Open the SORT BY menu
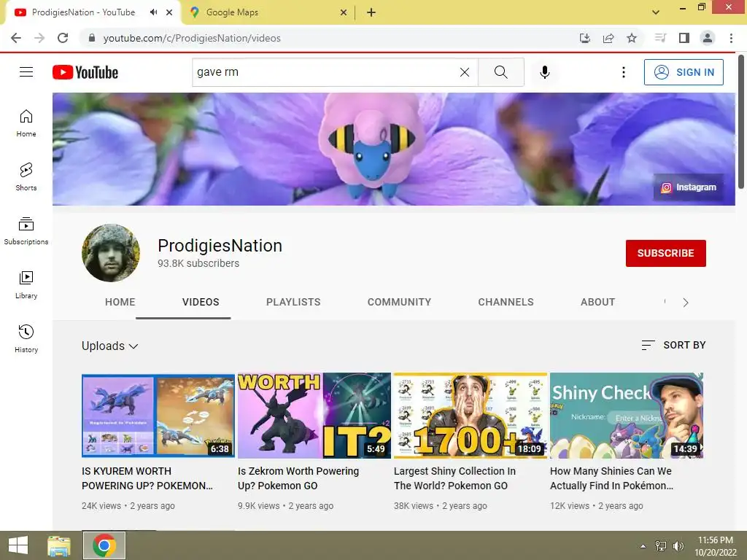 point(673,345)
